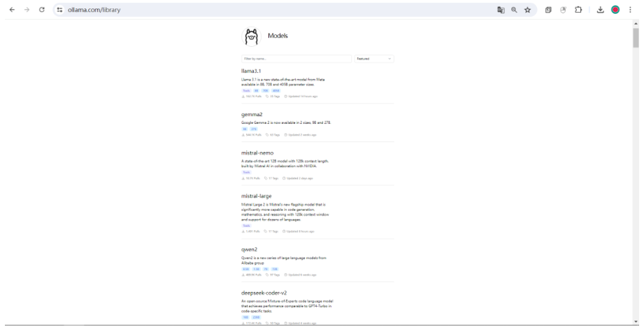Click the Tools tag under mistral-nemo
The height and width of the screenshot is (329, 644).
[x=246, y=172]
